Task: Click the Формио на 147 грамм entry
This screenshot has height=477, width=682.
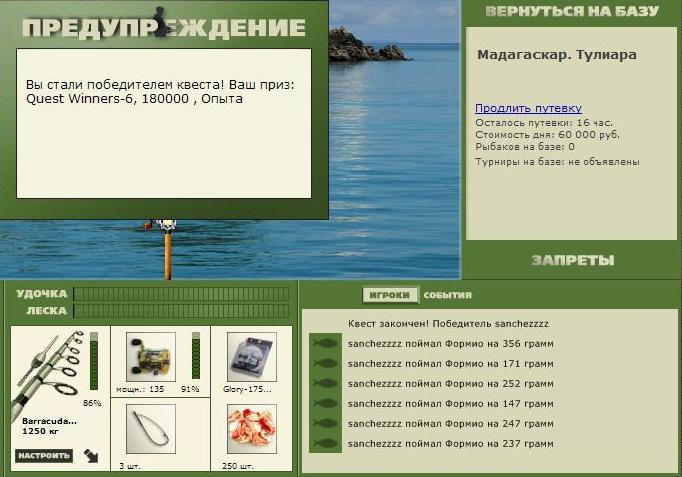Action: coord(451,404)
